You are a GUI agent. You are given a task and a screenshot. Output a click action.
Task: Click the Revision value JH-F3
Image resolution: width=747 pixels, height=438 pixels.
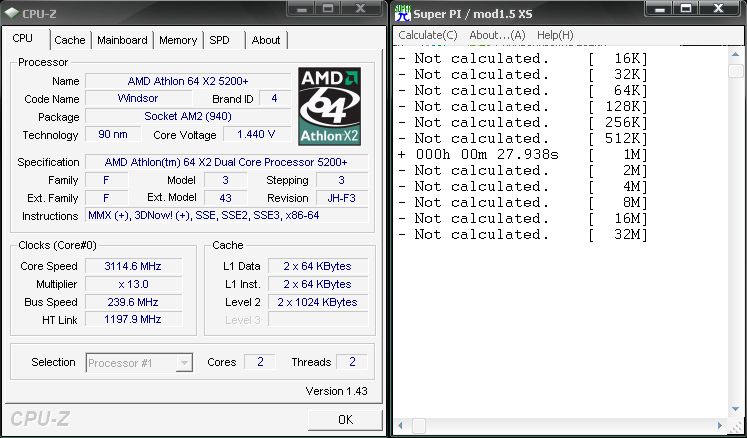tap(342, 198)
